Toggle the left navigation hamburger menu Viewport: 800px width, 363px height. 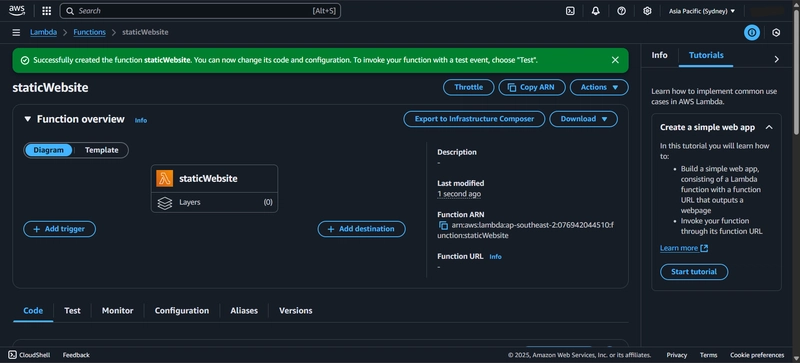coord(16,32)
